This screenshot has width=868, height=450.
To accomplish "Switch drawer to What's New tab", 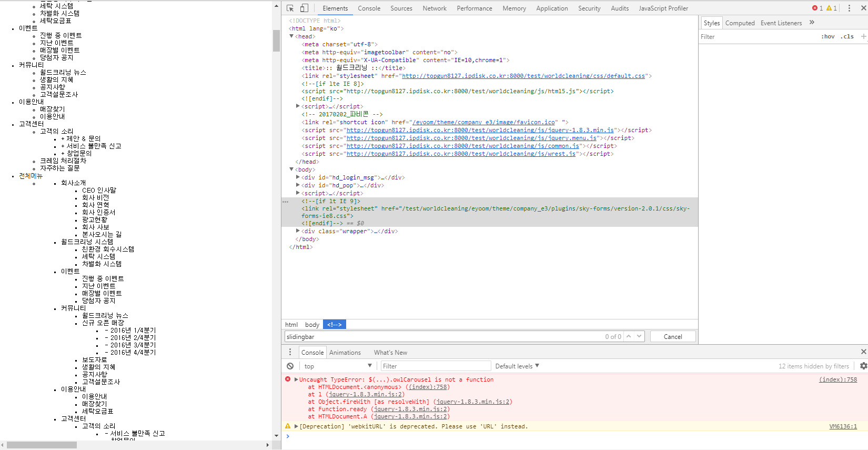I will coord(390,353).
